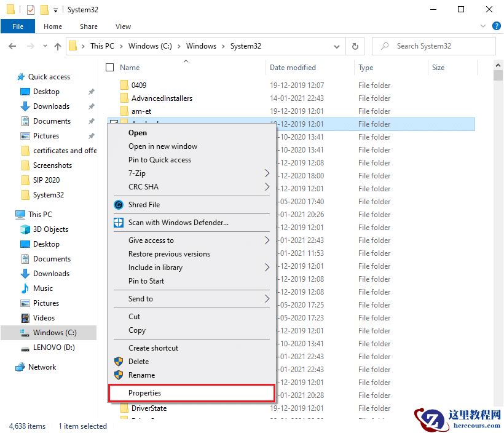The width and height of the screenshot is (504, 433).
Task: Click the Forward navigation arrow
Action: pyautogui.click(x=31, y=46)
